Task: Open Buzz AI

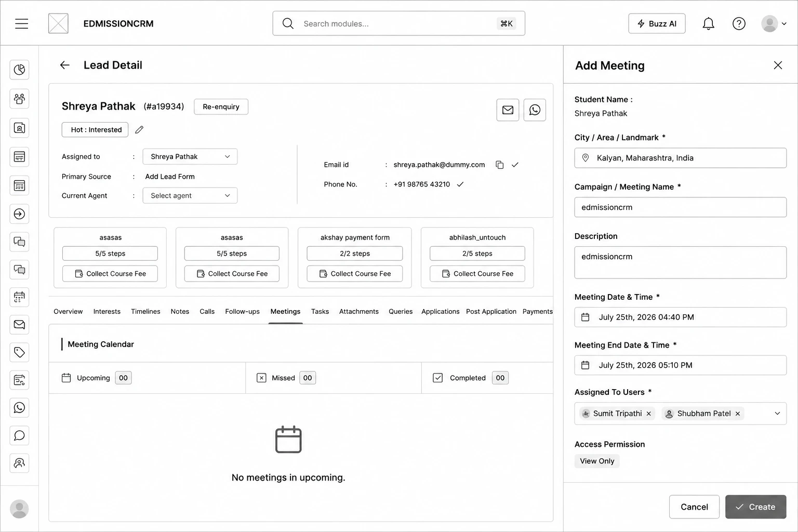Action: click(657, 23)
